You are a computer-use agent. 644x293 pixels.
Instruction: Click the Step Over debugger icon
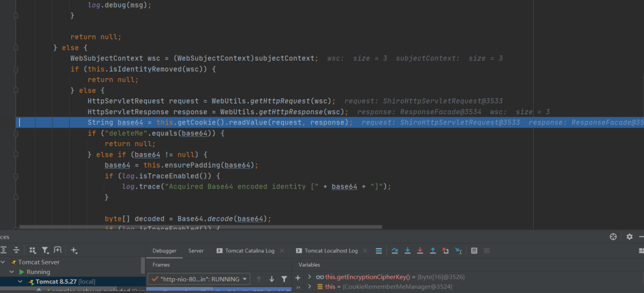click(x=395, y=250)
